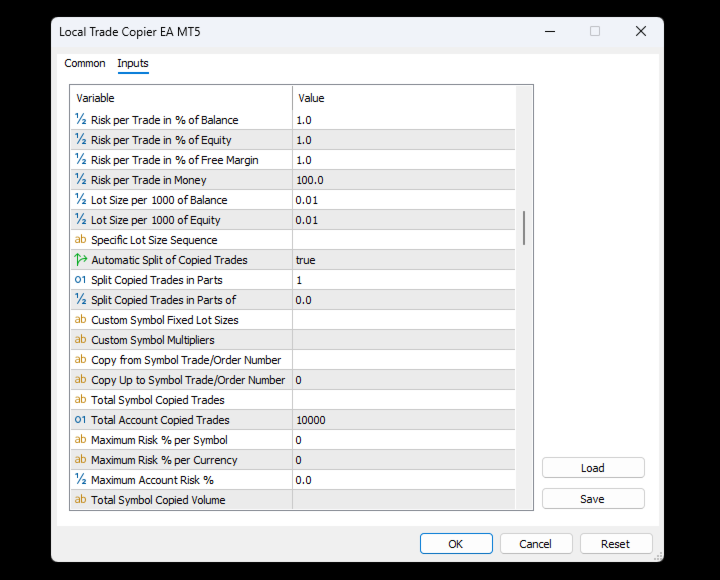Select the empty Custom Symbol Fixed Lot Sizes value cell
The width and height of the screenshot is (720, 580).
point(404,320)
